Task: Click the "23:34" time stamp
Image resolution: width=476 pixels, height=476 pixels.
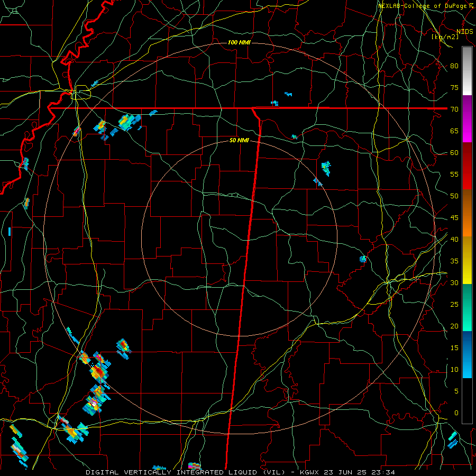Action: [383, 472]
